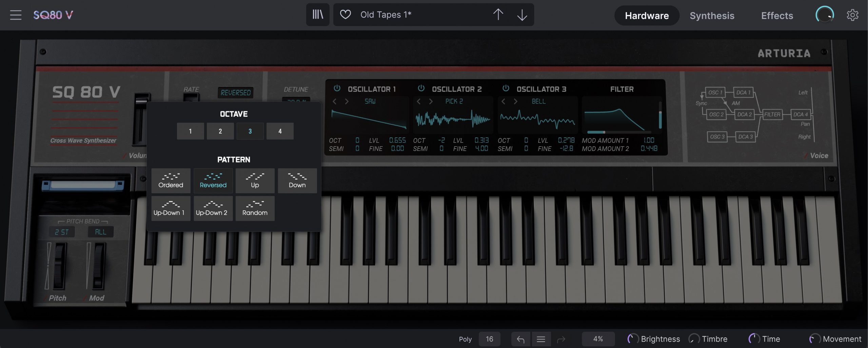Click the CPU meter showing 4%
The image size is (868, 348).
(598, 339)
